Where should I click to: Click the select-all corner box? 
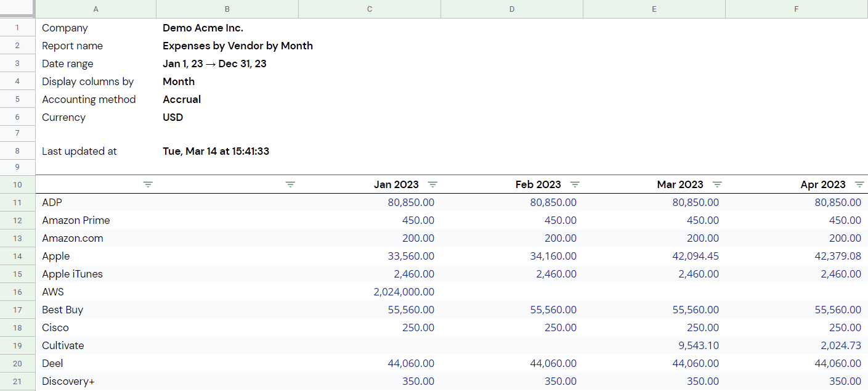click(x=17, y=9)
